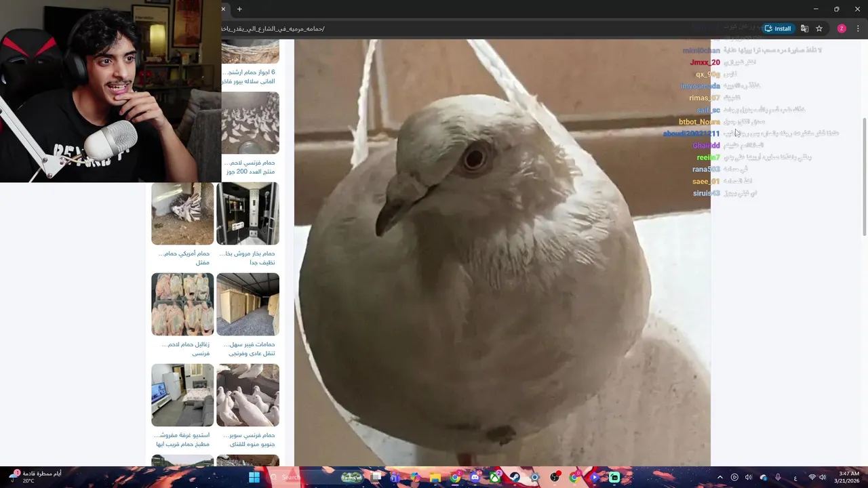Open Steam from the taskbar
The image size is (868, 488).
(x=515, y=477)
